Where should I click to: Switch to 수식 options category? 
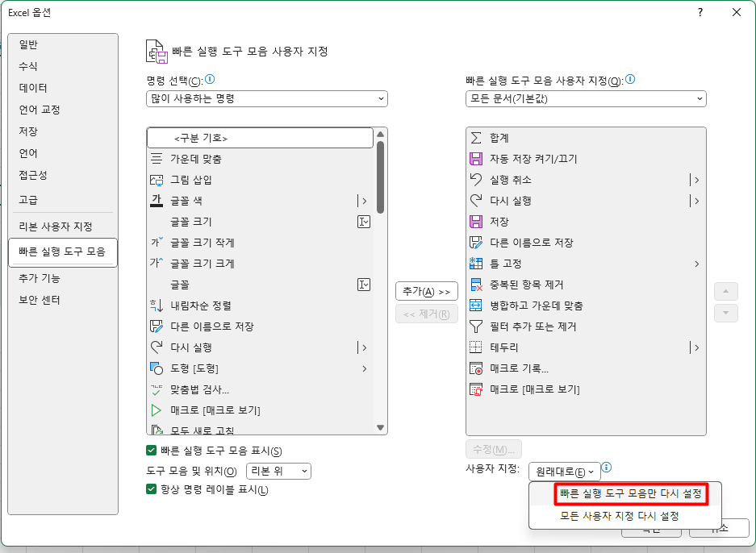(28, 66)
